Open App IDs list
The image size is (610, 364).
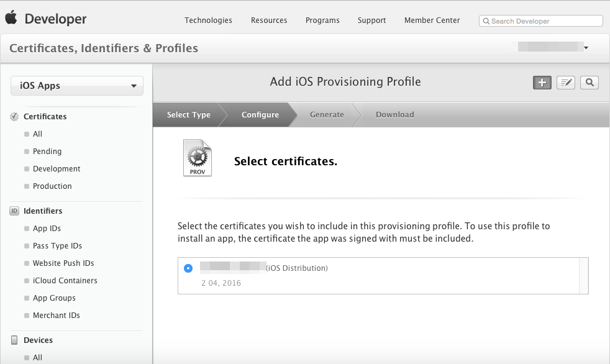[x=47, y=229]
